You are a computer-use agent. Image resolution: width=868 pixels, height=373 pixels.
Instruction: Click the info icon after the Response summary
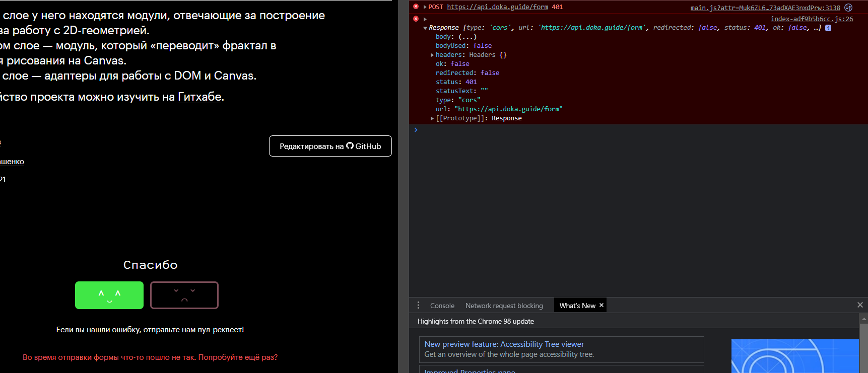click(x=828, y=28)
